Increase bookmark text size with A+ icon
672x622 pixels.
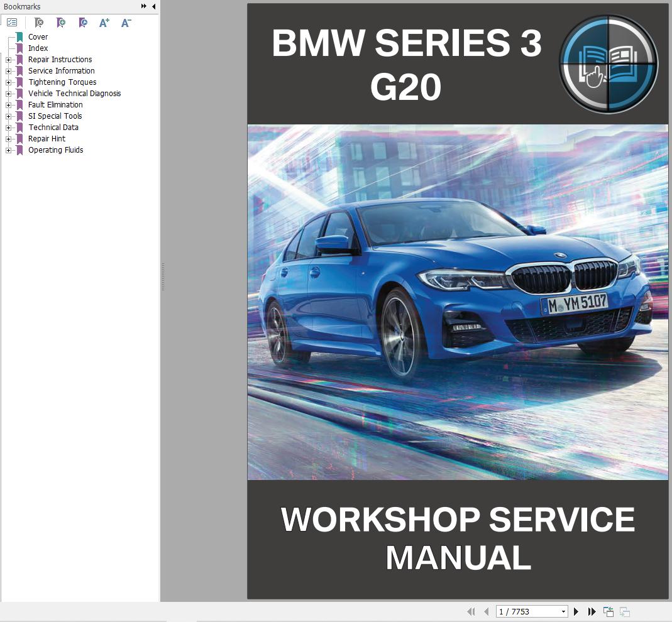click(104, 23)
